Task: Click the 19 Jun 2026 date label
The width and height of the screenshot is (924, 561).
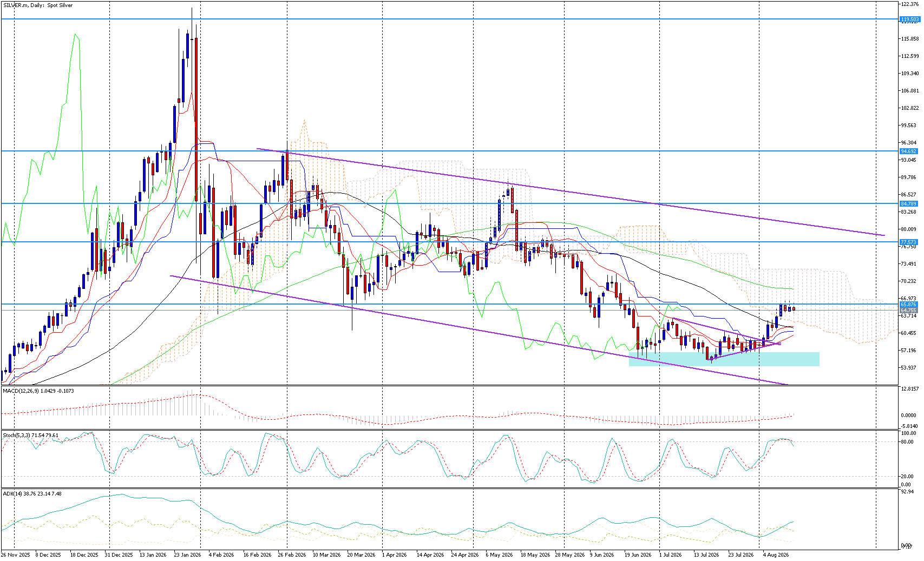Action: 638,555
